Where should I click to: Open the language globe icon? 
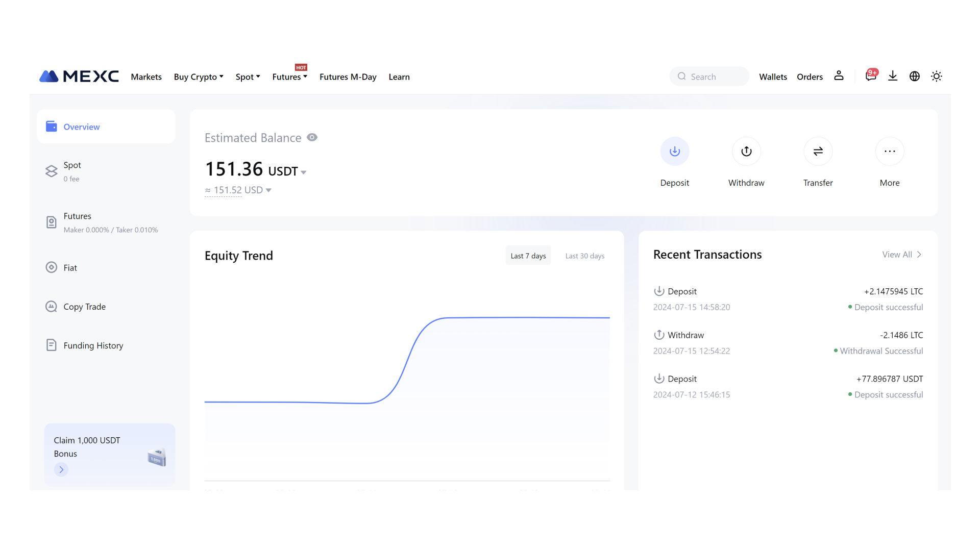(x=915, y=76)
